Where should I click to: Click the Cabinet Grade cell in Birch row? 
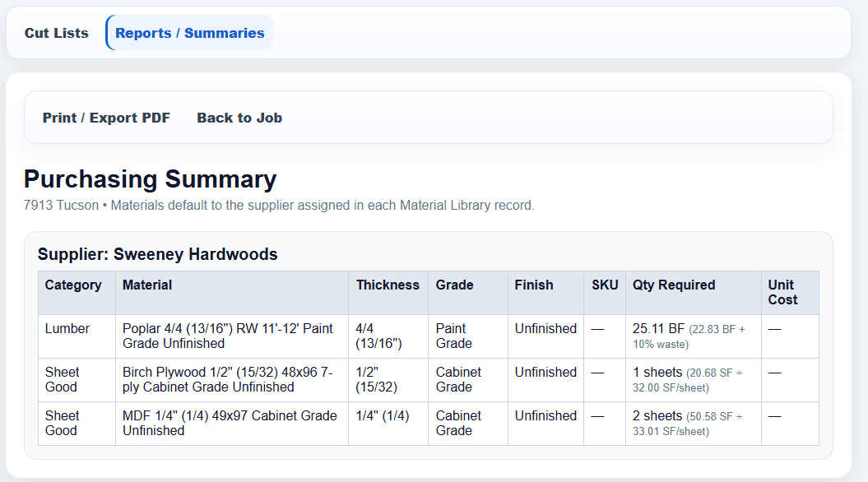pyautogui.click(x=468, y=380)
